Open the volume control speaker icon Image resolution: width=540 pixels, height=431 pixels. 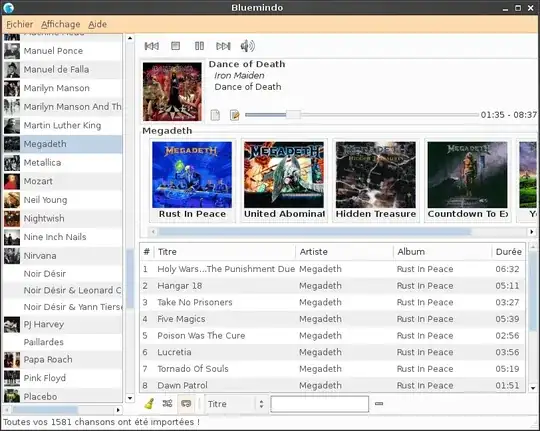coord(248,46)
